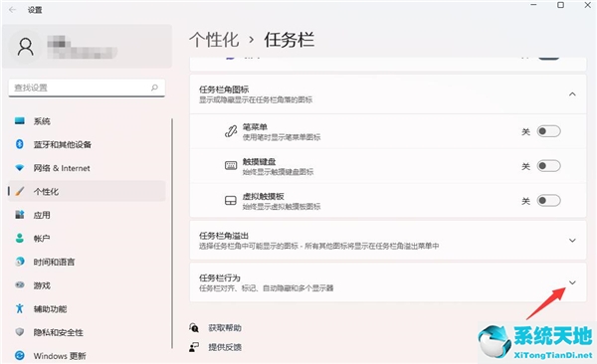Click the feedback icon beside 提供反馈
The width and height of the screenshot is (597, 364).
(x=194, y=347)
